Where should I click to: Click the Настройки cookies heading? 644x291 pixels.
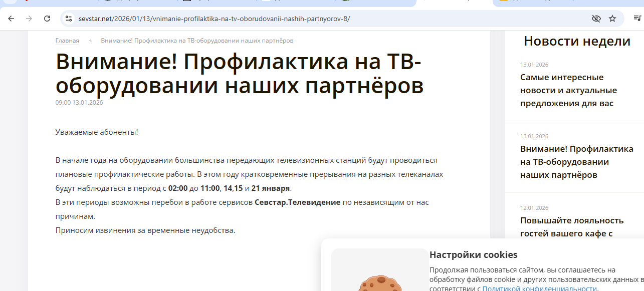coord(473,254)
